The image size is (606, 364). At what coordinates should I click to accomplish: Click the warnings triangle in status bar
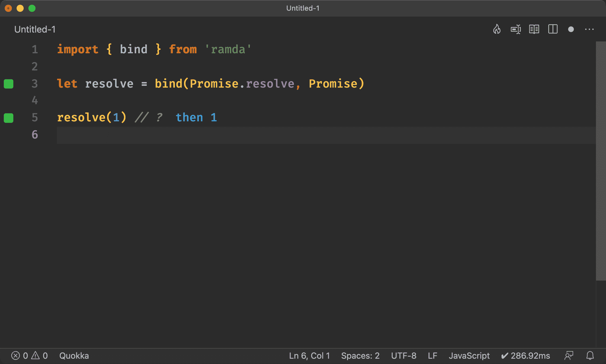click(x=36, y=355)
